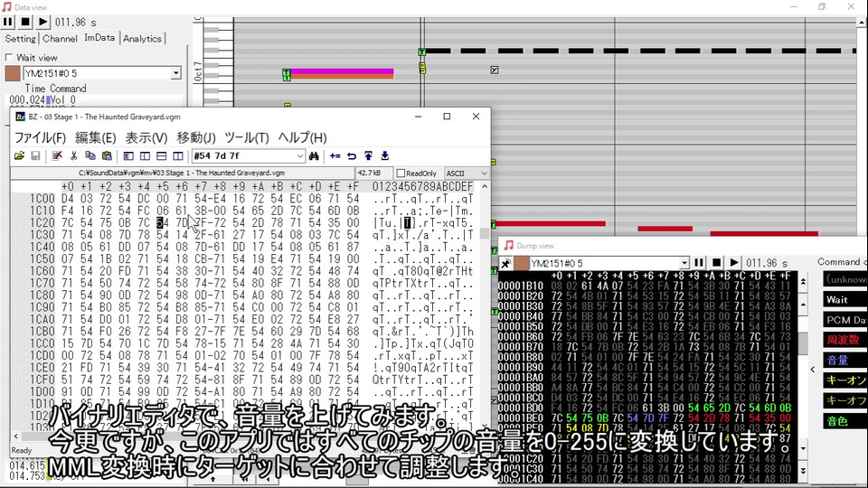Open the ヘルプ(H) menu

302,137
